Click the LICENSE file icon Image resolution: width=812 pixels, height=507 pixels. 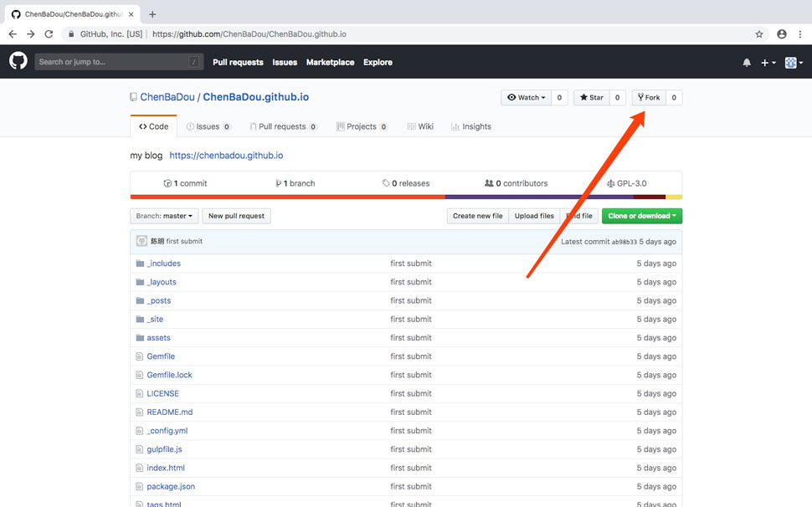click(139, 394)
